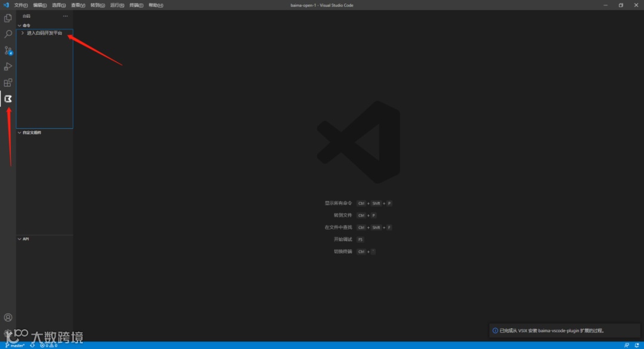Select the Baima plugin icon in activity bar

coord(8,98)
